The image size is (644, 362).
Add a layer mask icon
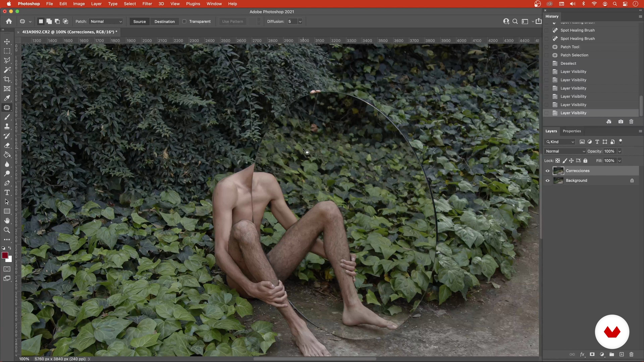pyautogui.click(x=592, y=354)
